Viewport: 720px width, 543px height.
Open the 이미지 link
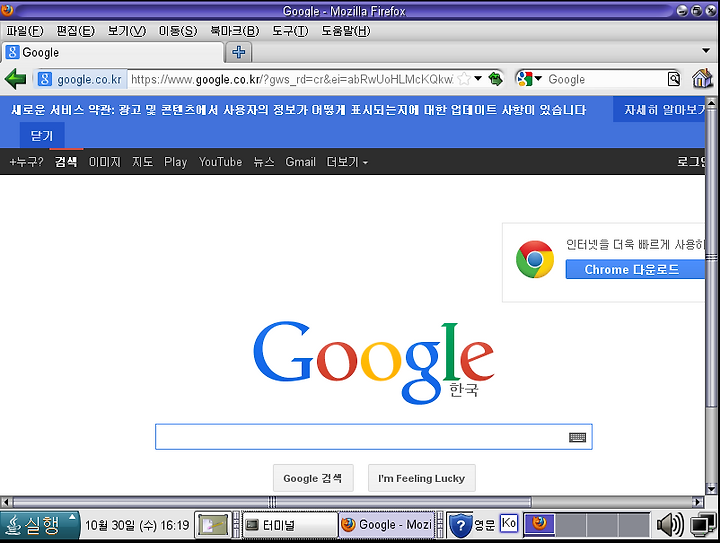[105, 162]
